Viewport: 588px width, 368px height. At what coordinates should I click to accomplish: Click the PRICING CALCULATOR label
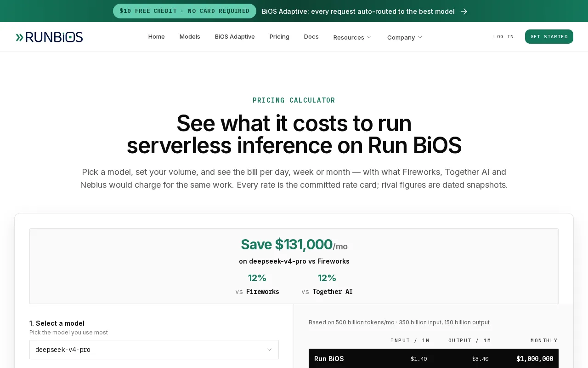pyautogui.click(x=294, y=100)
